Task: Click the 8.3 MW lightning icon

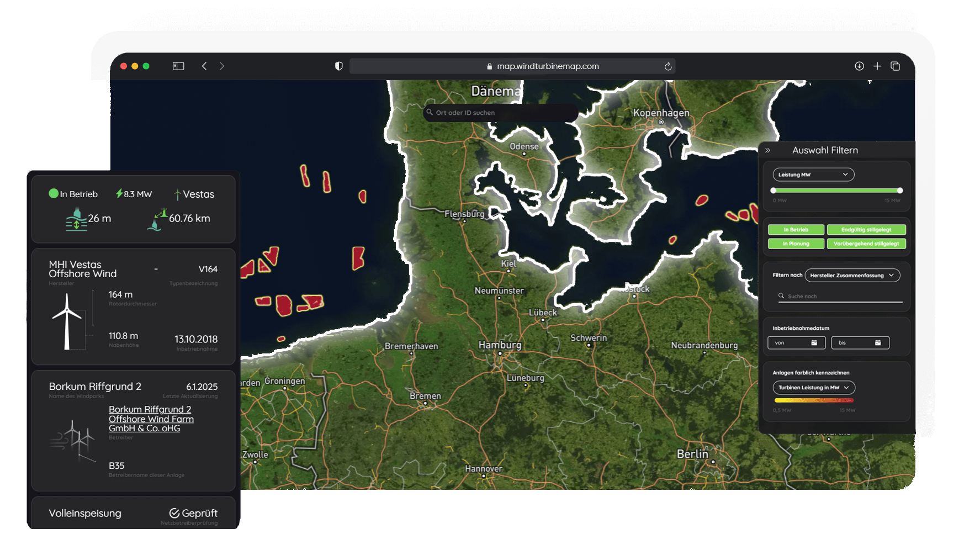Action: point(119,193)
